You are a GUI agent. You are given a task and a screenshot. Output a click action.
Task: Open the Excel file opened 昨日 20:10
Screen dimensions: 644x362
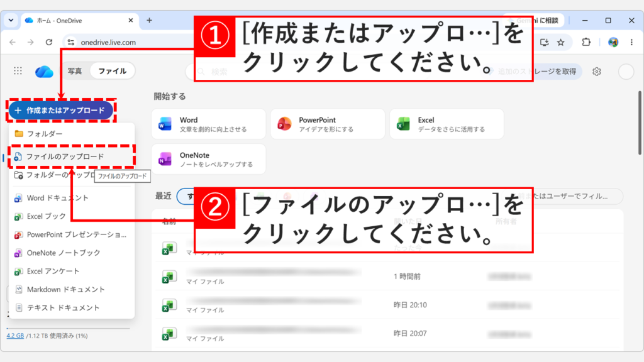tap(386, 305)
